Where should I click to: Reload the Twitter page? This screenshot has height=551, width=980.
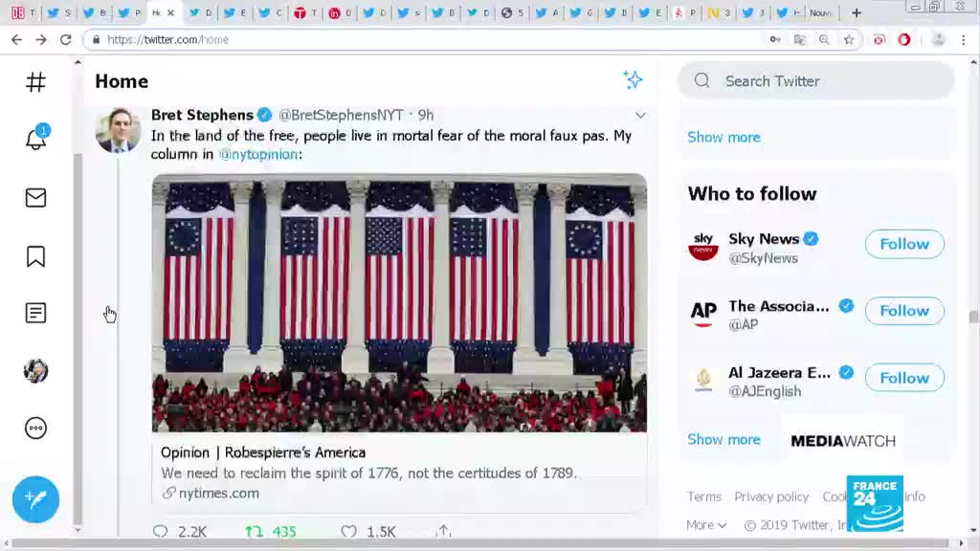click(66, 39)
